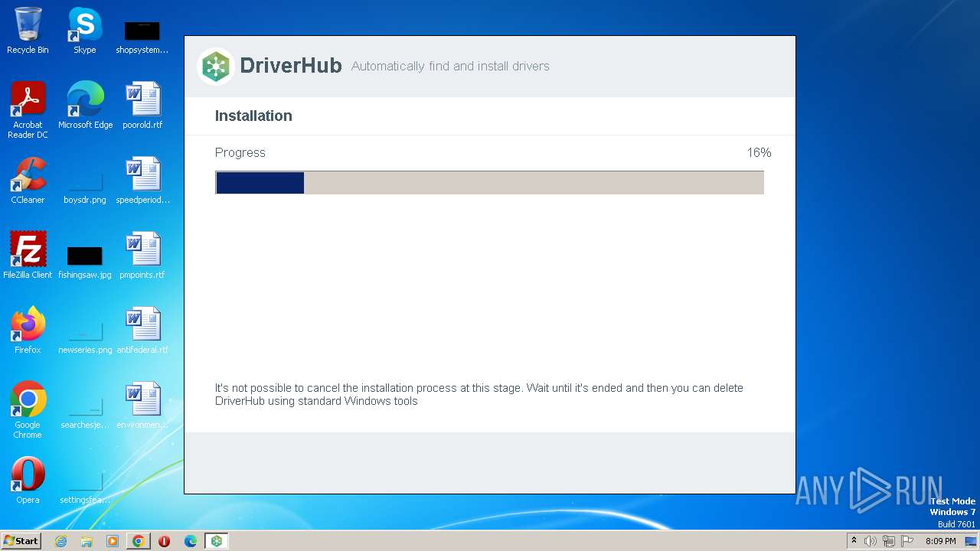The height and width of the screenshot is (551, 980).
Task: Open the network tray icon
Action: tap(889, 541)
